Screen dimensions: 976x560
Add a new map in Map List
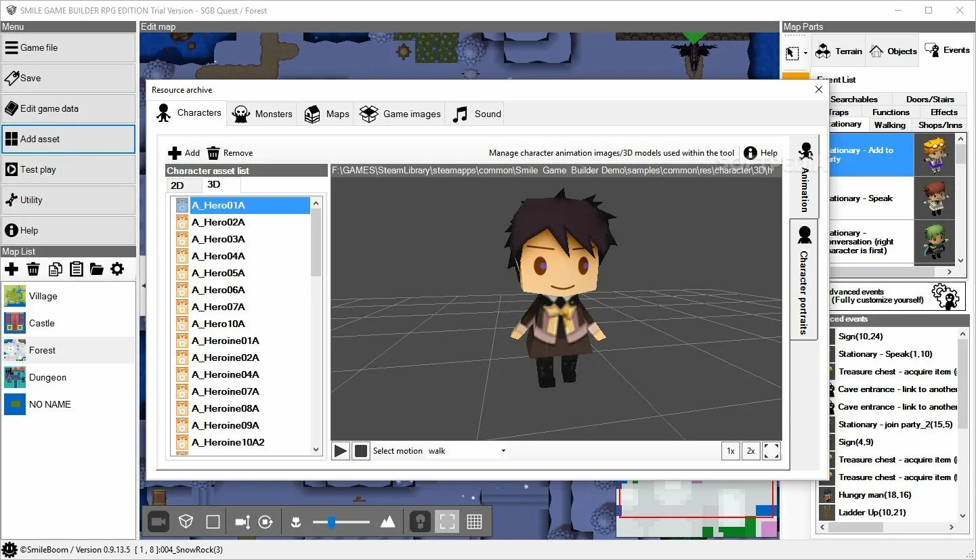pos(12,270)
